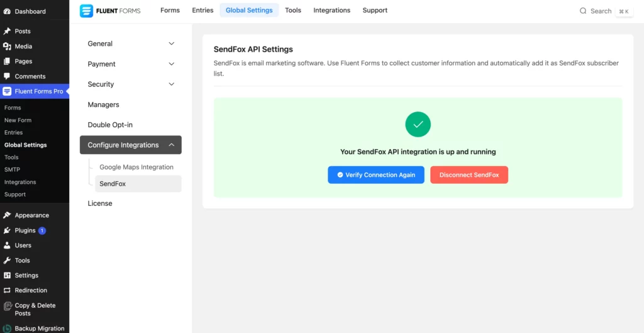Click the ⌘K shortcut badge
644x333 pixels.
tap(624, 11)
